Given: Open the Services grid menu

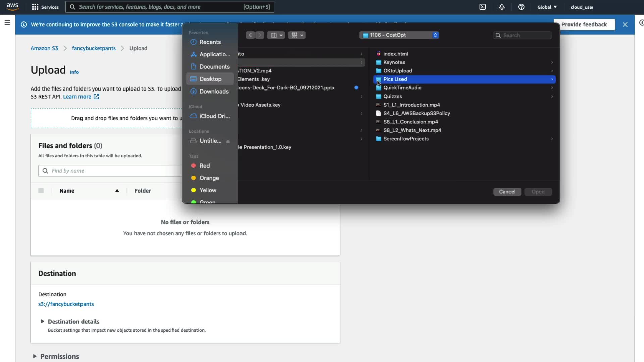Looking at the screenshot, I should (45, 7).
